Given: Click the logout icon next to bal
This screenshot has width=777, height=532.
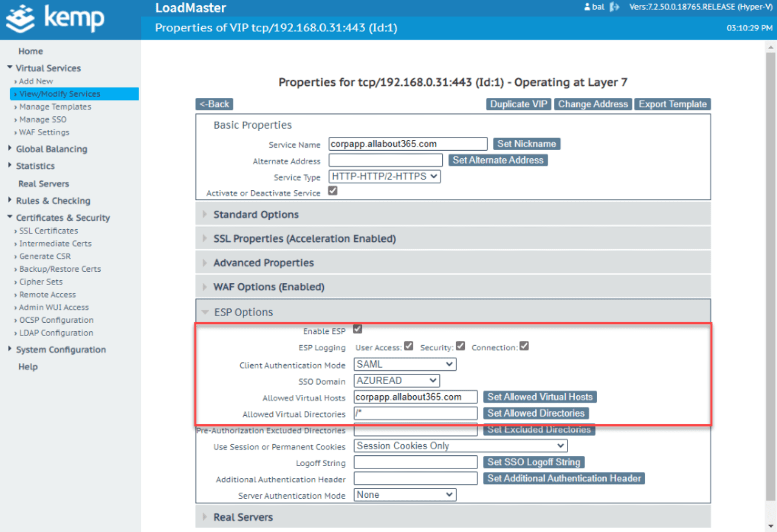Looking at the screenshot, I should click(x=615, y=7).
